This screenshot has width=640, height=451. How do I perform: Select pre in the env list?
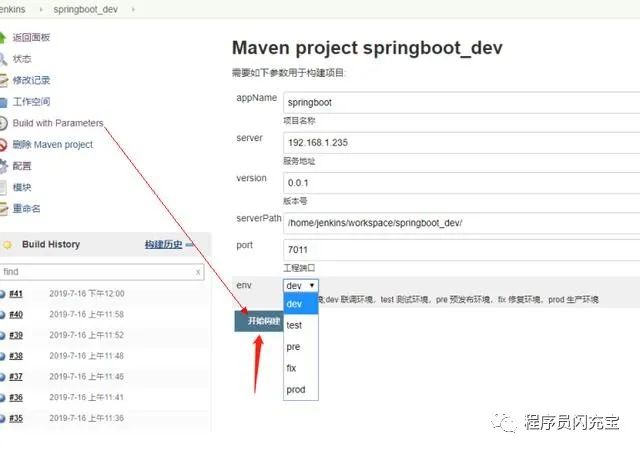click(x=300, y=347)
